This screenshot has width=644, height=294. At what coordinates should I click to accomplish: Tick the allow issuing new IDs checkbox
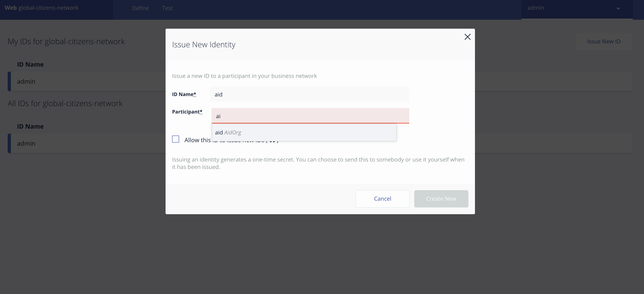[x=175, y=139]
